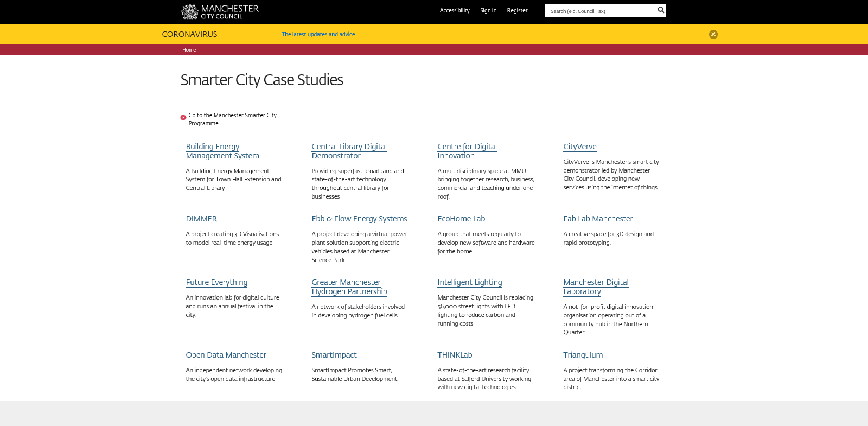Dismiss the Coronavirus banner with close icon
Screen dimensions: 868x426
[713, 34]
